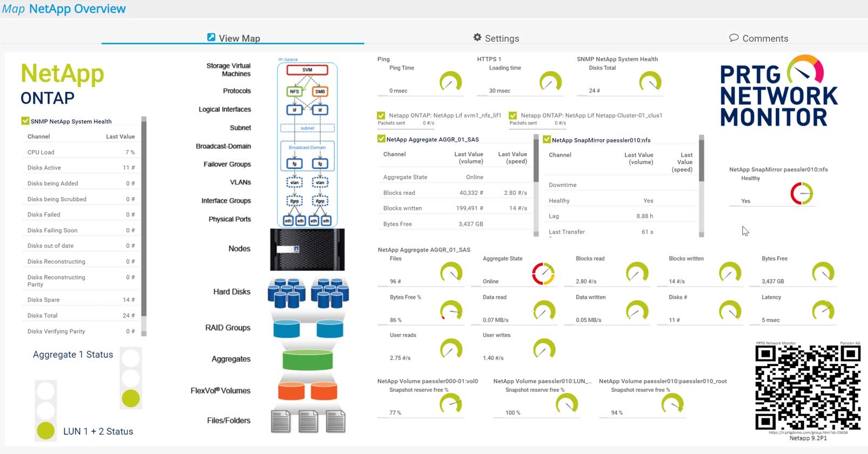Open the NetApp Overview map title link

pos(77,9)
